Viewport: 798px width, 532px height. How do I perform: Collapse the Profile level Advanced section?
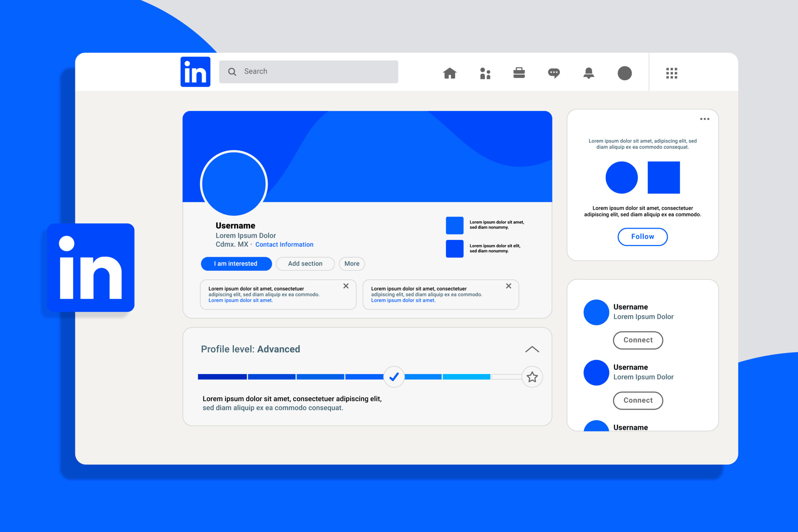click(x=532, y=349)
